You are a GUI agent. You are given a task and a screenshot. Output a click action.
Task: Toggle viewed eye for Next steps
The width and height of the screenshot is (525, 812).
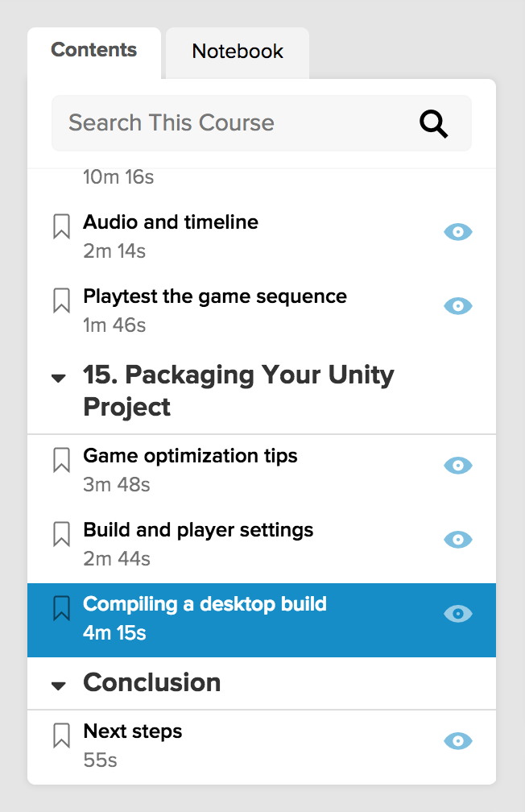tap(458, 741)
